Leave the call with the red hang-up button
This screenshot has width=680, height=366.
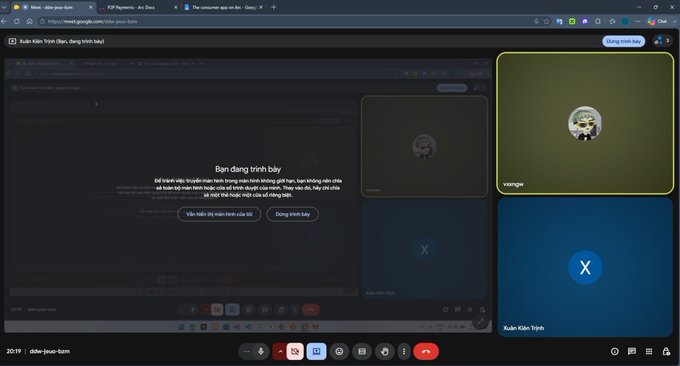426,351
